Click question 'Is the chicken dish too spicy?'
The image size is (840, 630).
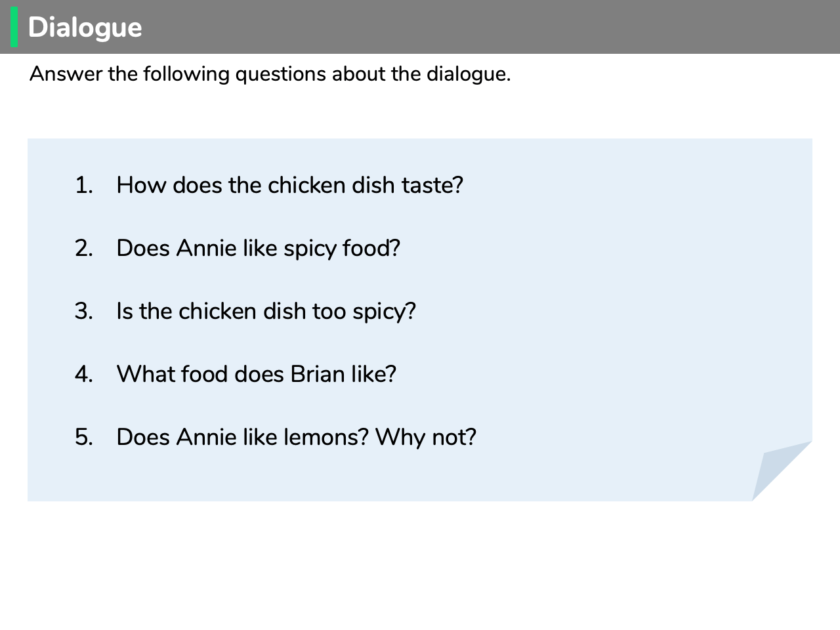click(x=266, y=311)
